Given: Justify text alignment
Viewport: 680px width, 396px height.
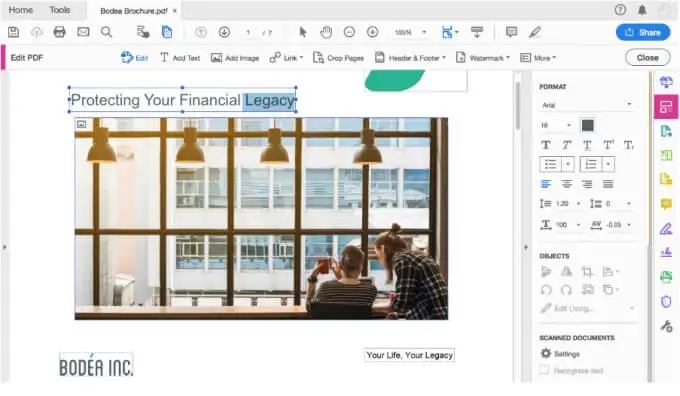Looking at the screenshot, I should 608,184.
